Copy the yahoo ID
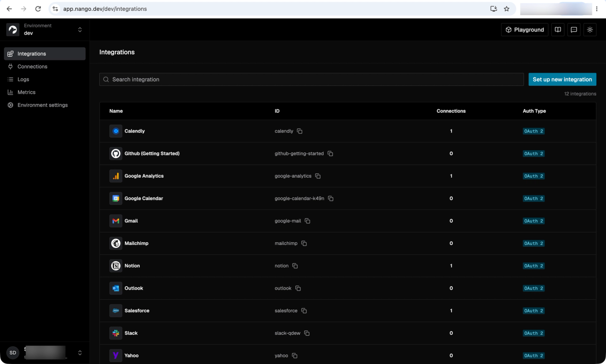Viewport: 606px width, 364px height. pyautogui.click(x=295, y=356)
